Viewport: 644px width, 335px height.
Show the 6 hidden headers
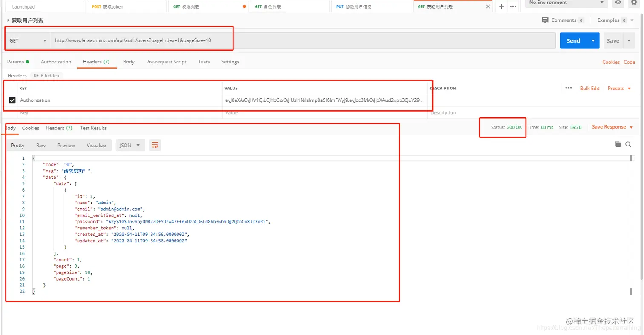[x=47, y=75]
